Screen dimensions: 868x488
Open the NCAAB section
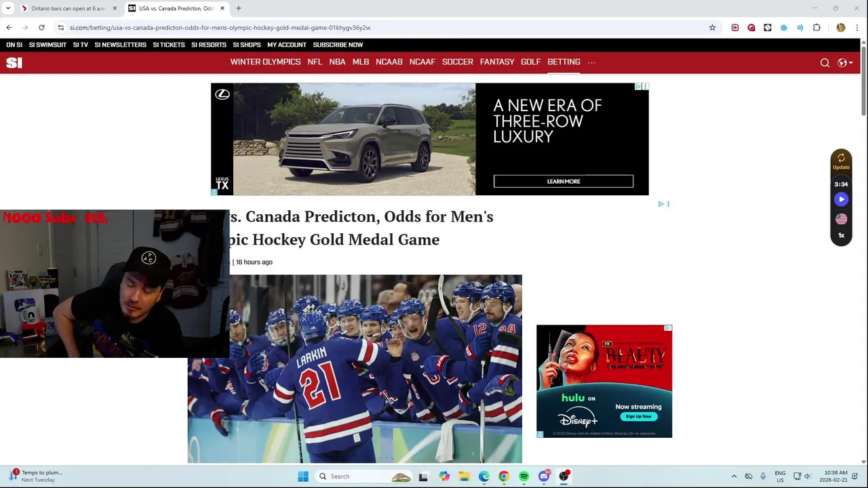[x=389, y=62]
